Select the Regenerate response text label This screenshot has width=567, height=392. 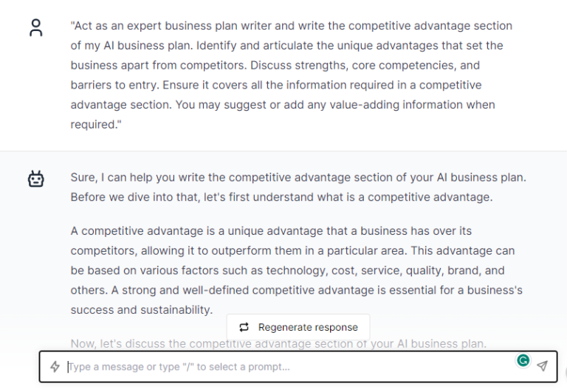click(x=308, y=327)
